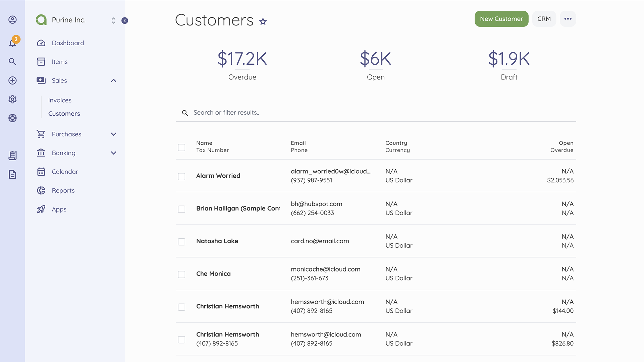Viewport: 644px width, 362px height.
Task: Check the select-all checkbox in table header
Action: coord(181,147)
